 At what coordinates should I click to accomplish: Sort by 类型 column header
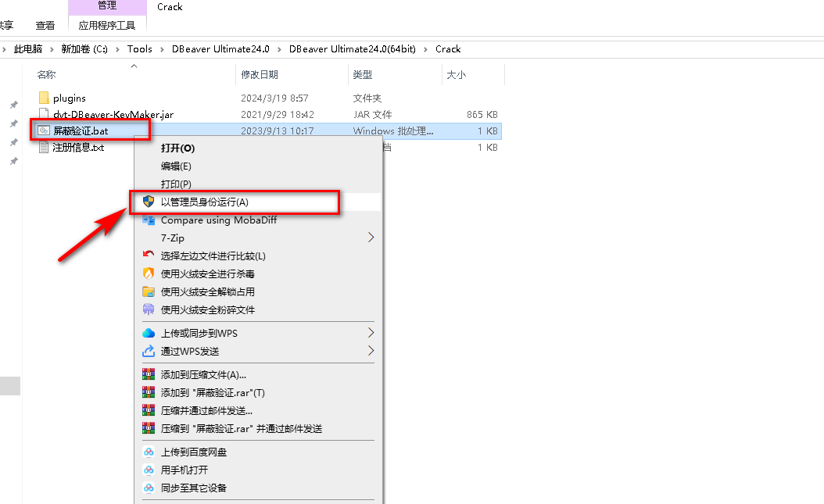(363, 74)
